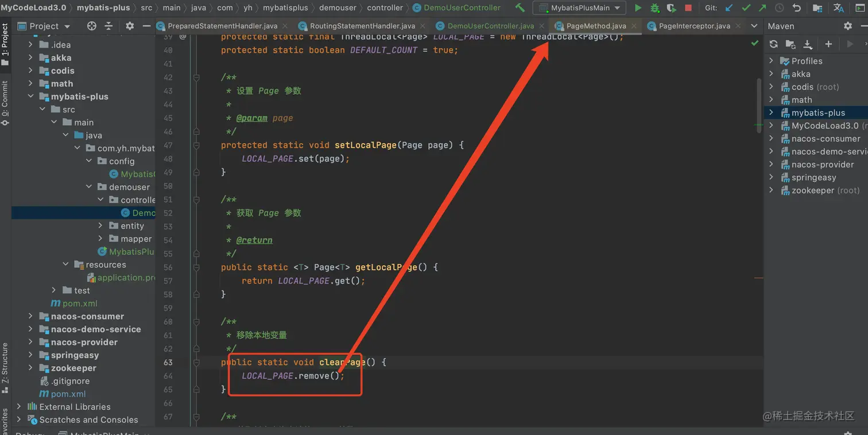Screen dimensions: 868x435
Task: Click the Build project hammer icon
Action: (x=520, y=8)
